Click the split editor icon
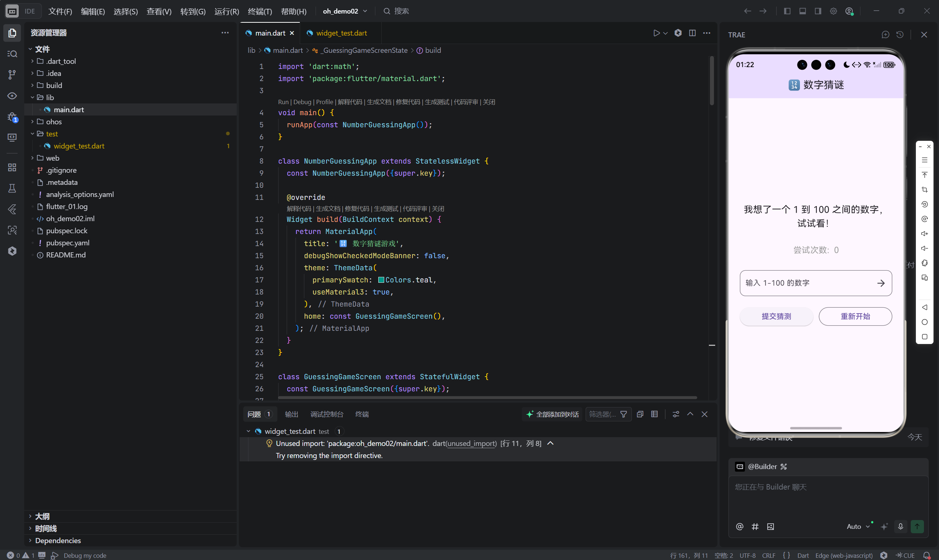Viewport: 939px width, 560px height. click(x=692, y=33)
